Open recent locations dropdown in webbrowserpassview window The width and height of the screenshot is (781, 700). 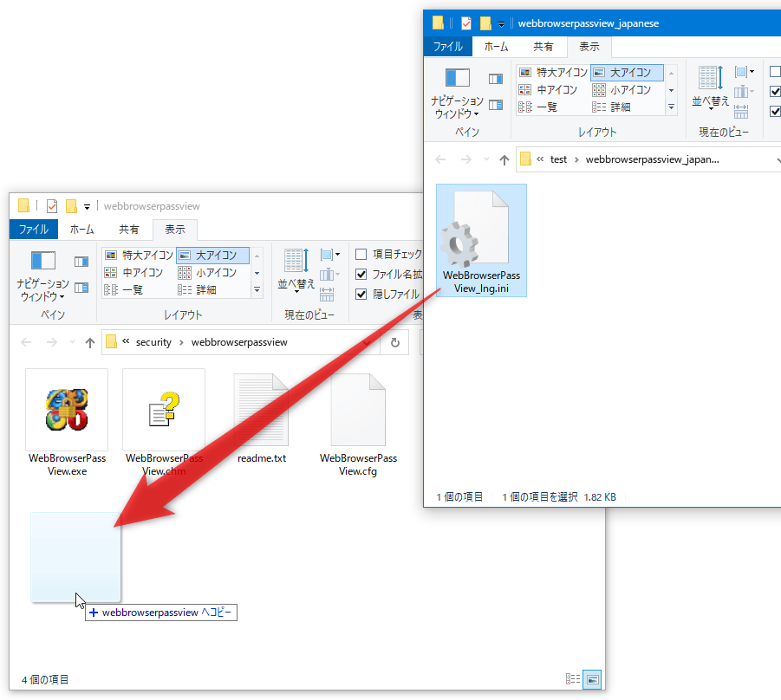tap(72, 342)
